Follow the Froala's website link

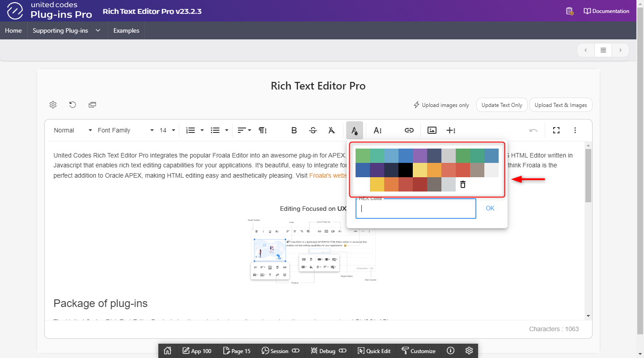pos(328,175)
